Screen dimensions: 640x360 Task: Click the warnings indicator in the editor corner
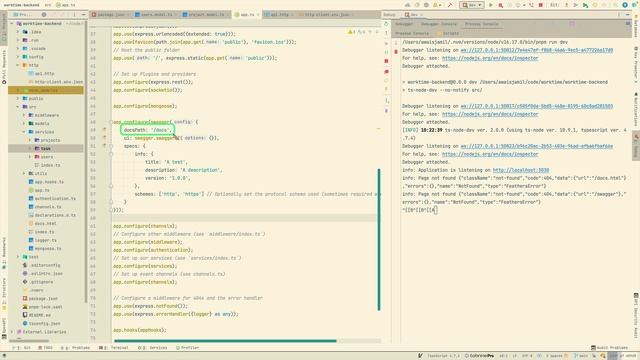356,32
